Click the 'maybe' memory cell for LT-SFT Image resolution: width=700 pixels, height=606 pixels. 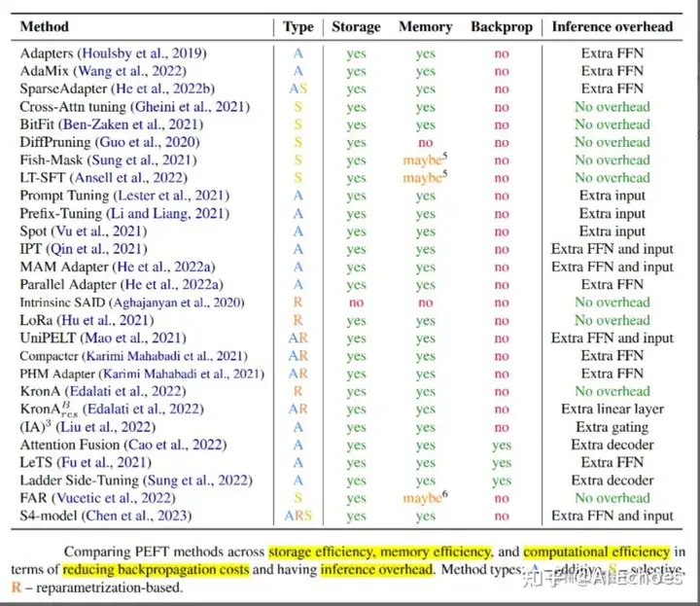coord(425,177)
